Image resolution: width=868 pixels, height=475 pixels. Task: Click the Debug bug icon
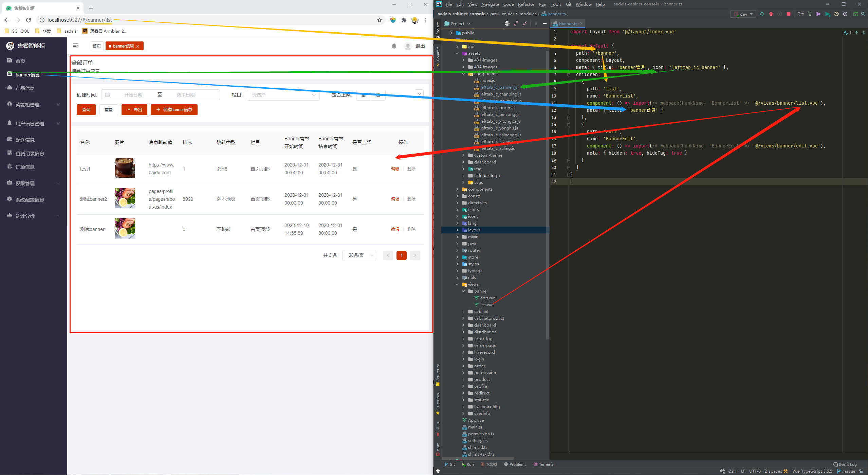point(771,14)
